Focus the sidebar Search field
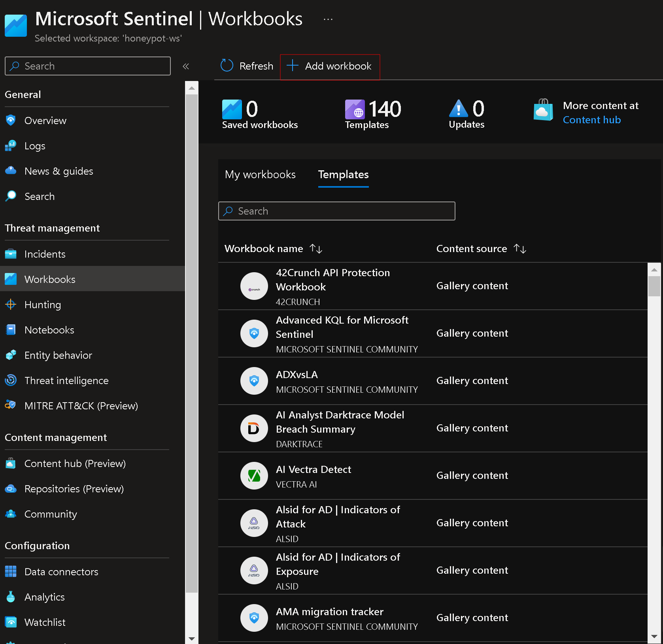Viewport: 663px width, 644px height. pyautogui.click(x=88, y=66)
